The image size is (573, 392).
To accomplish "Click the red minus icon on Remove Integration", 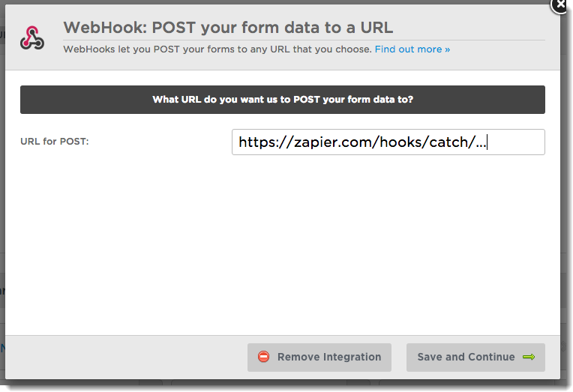I will 263,357.
